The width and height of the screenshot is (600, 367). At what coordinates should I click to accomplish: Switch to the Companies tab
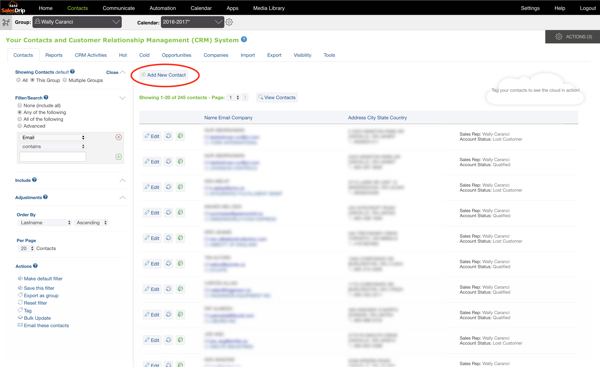point(216,55)
